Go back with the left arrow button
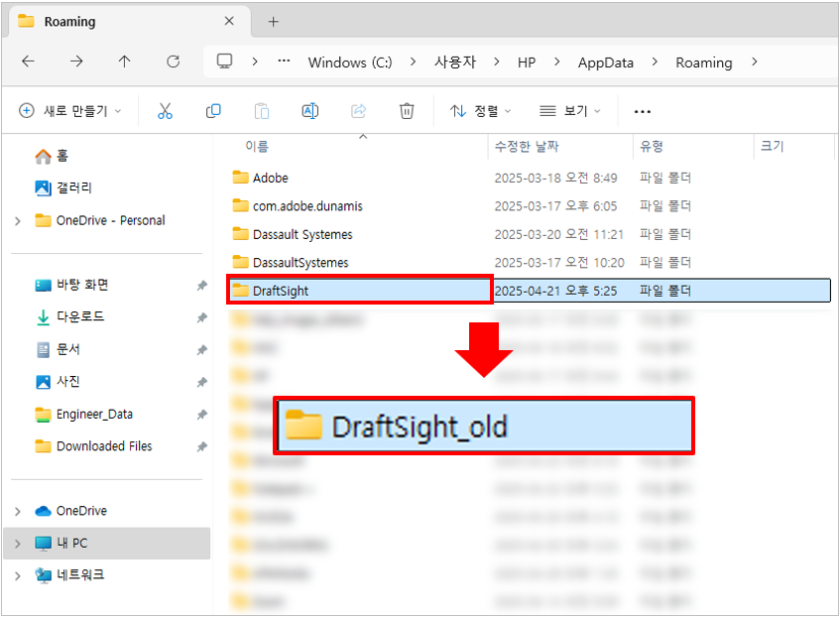 (x=28, y=62)
